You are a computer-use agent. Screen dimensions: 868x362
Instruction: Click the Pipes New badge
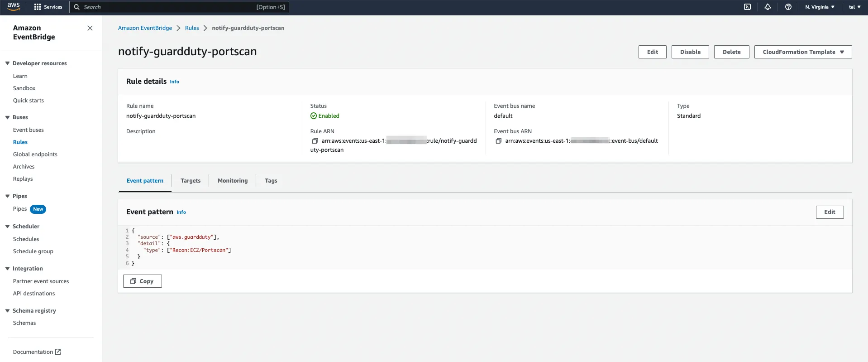[38, 209]
